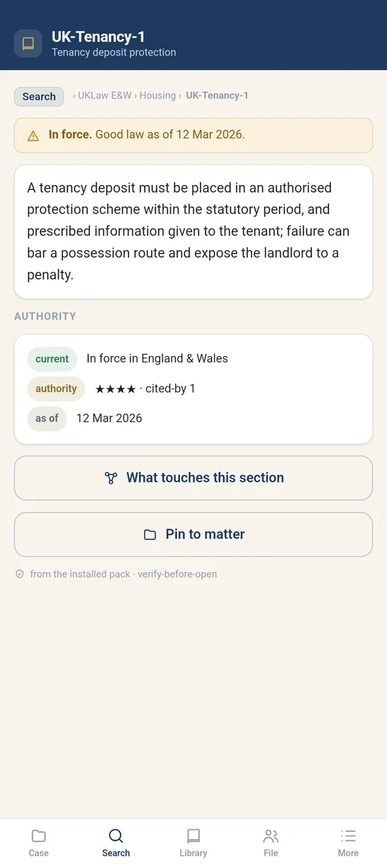Go back via the Search breadcrumb chip

(39, 97)
